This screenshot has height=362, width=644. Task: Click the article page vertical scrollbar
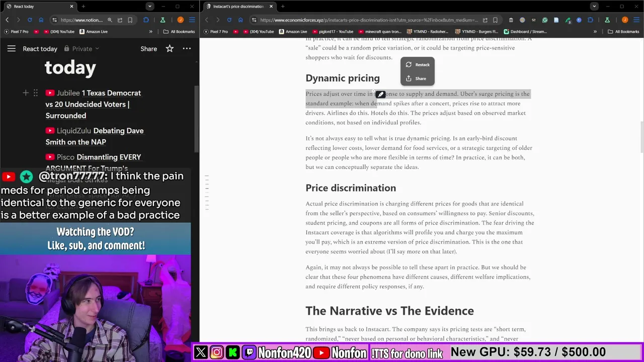641,137
